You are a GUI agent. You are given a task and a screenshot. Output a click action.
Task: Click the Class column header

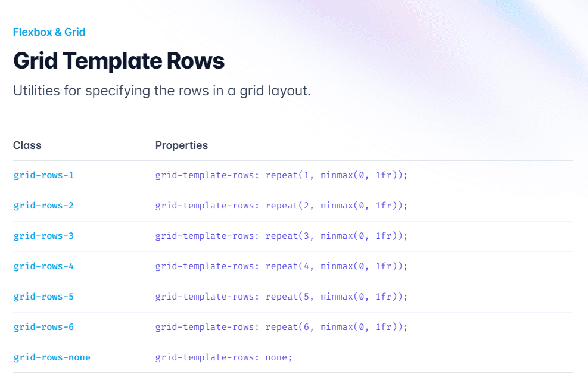coord(27,145)
